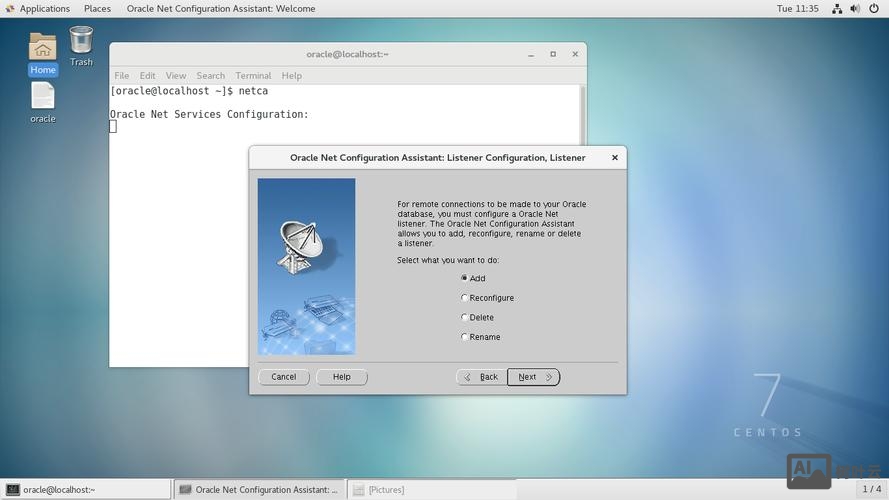
Task: Open the power menu icon
Action: [874, 9]
